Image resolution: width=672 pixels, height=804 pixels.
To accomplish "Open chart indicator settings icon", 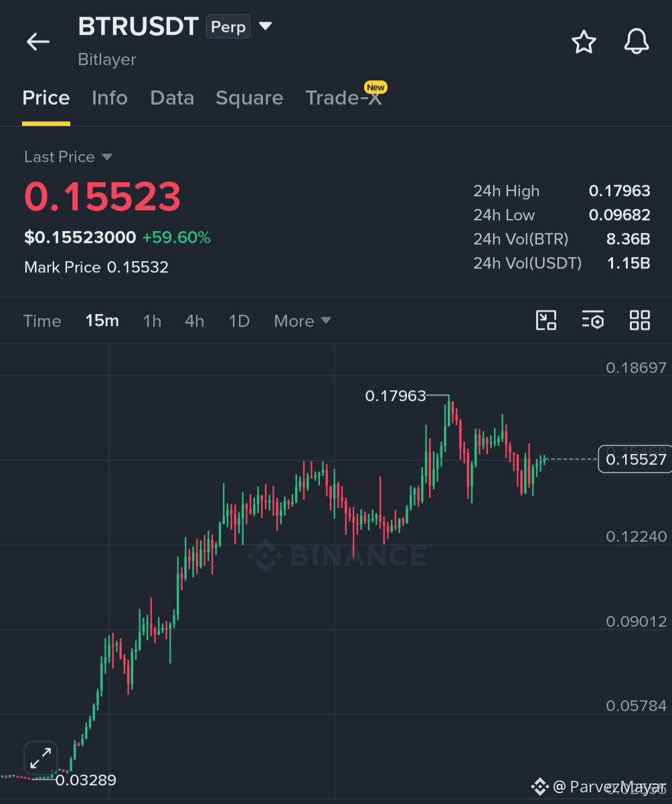I will (x=593, y=321).
